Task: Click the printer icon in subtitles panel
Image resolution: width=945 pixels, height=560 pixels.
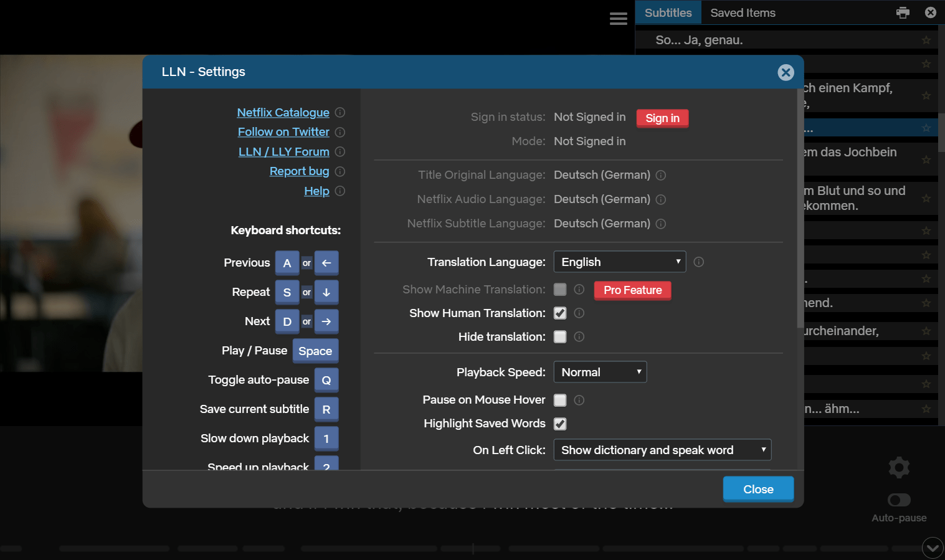Action: pyautogui.click(x=903, y=12)
